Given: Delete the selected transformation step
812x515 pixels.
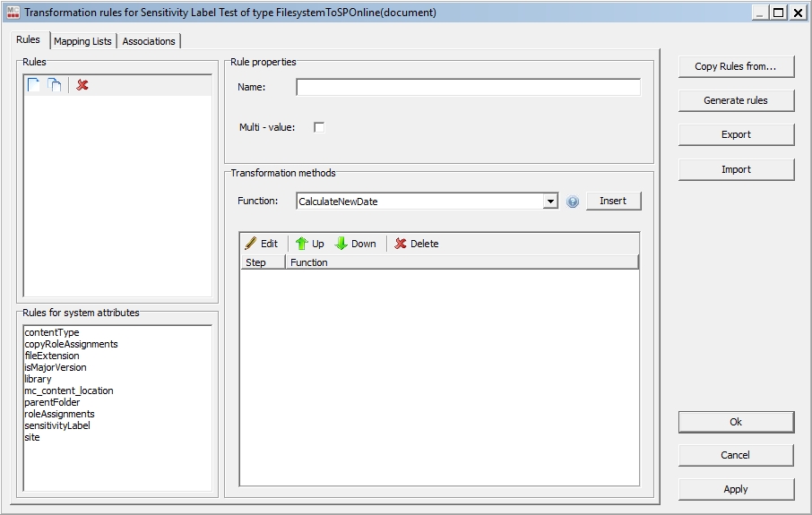Looking at the screenshot, I should [417, 244].
